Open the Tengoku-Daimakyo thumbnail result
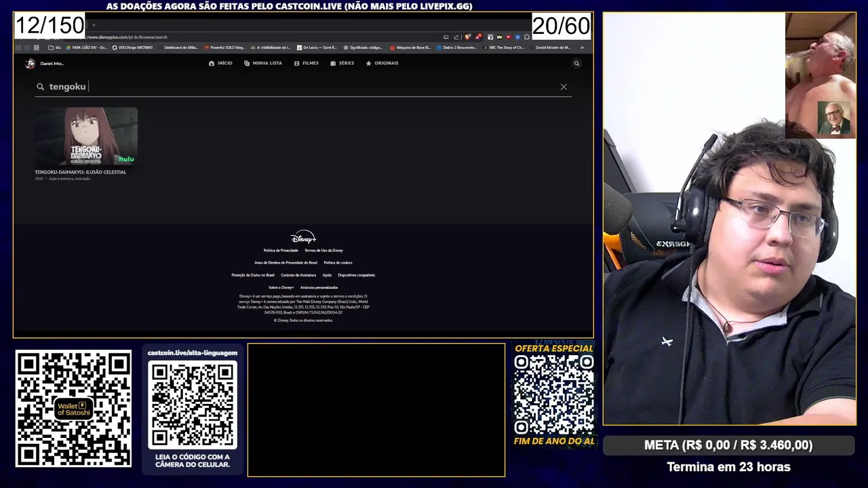This screenshot has width=868, height=488. [x=86, y=136]
